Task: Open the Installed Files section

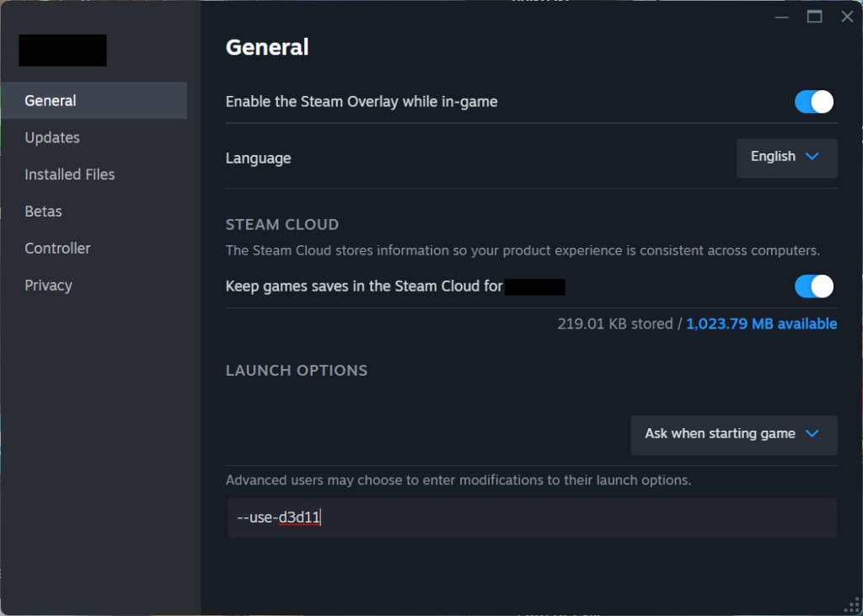Action: 70,174
